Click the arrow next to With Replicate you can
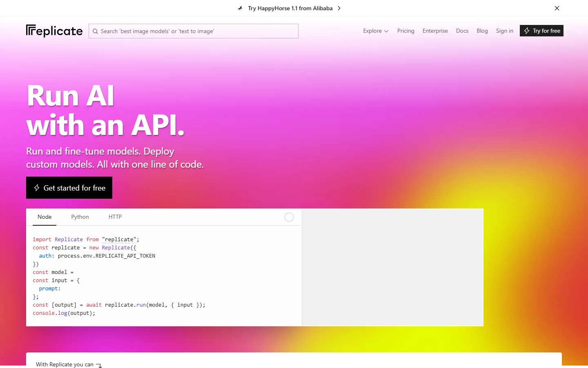 pos(99,365)
